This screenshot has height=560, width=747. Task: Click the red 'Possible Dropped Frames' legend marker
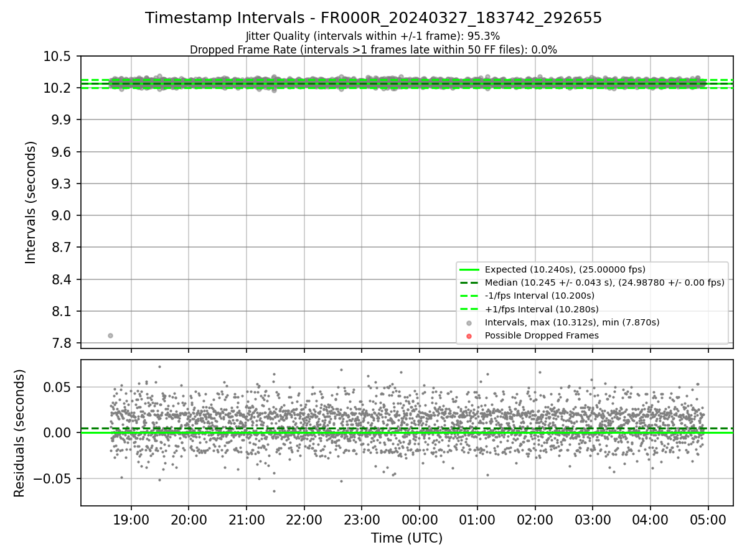pyautogui.click(x=469, y=336)
